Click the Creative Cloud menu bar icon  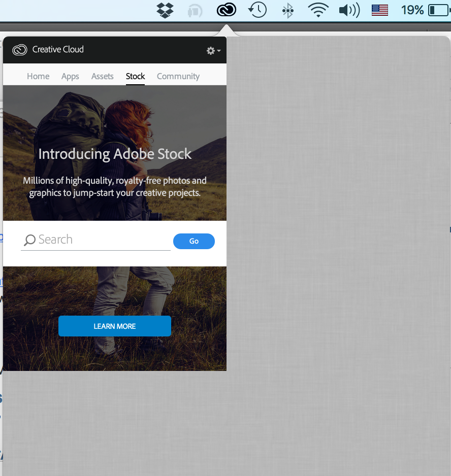click(x=227, y=10)
